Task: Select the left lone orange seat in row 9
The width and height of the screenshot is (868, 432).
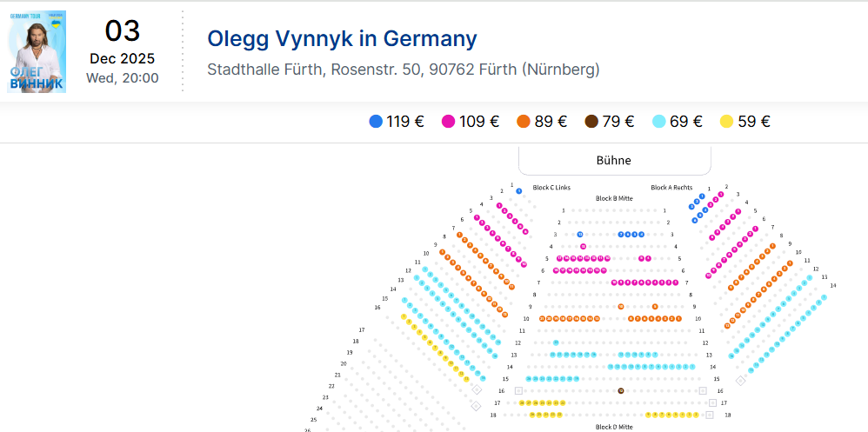Action: tap(621, 307)
